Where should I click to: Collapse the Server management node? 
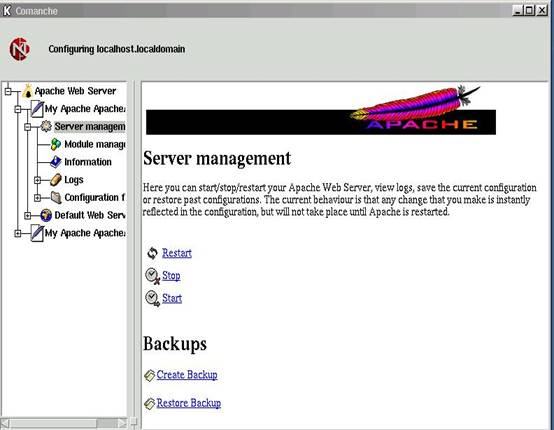[x=28, y=127]
